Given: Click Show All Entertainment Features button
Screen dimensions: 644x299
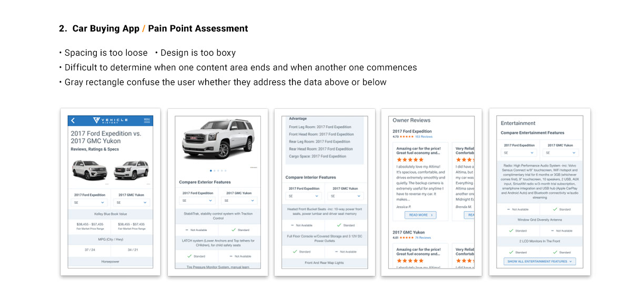Looking at the screenshot, I should coord(540,261).
